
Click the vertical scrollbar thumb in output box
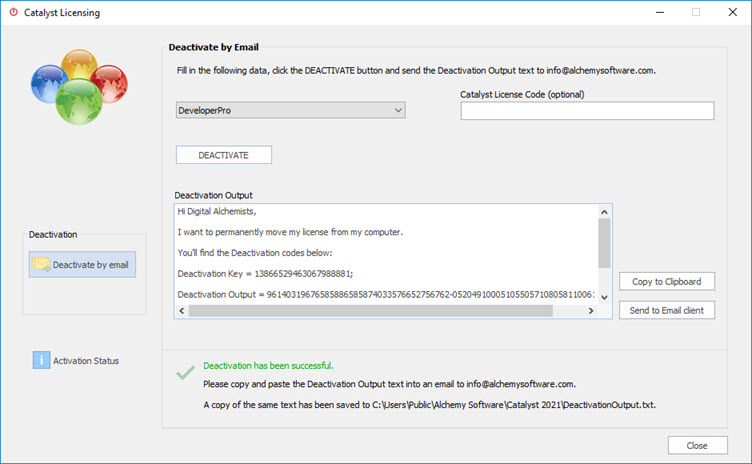[604, 243]
